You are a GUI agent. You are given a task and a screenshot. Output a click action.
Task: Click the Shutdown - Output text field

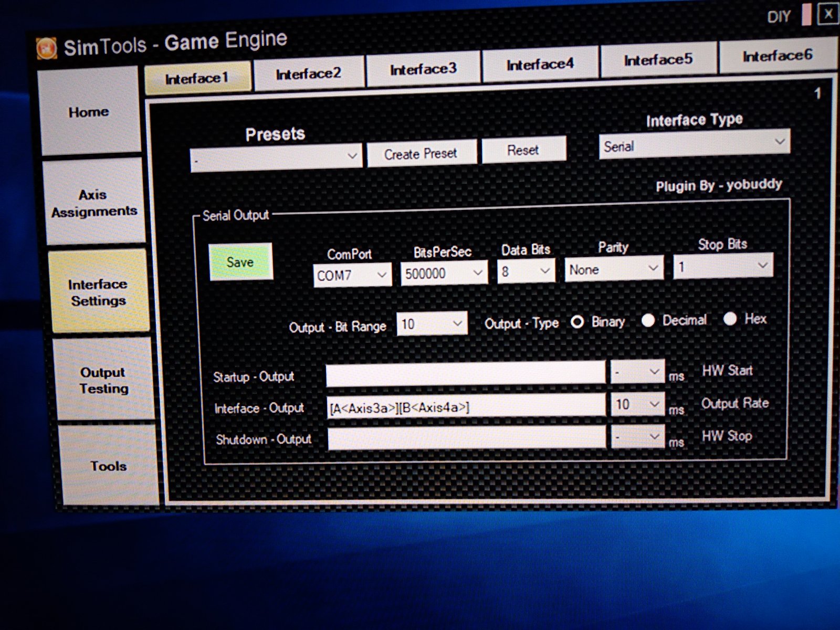tap(467, 438)
